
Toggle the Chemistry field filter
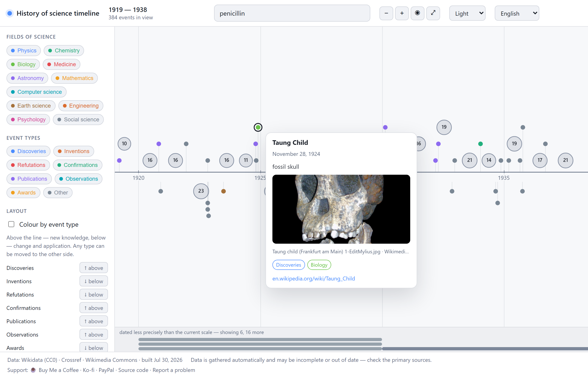(x=64, y=51)
